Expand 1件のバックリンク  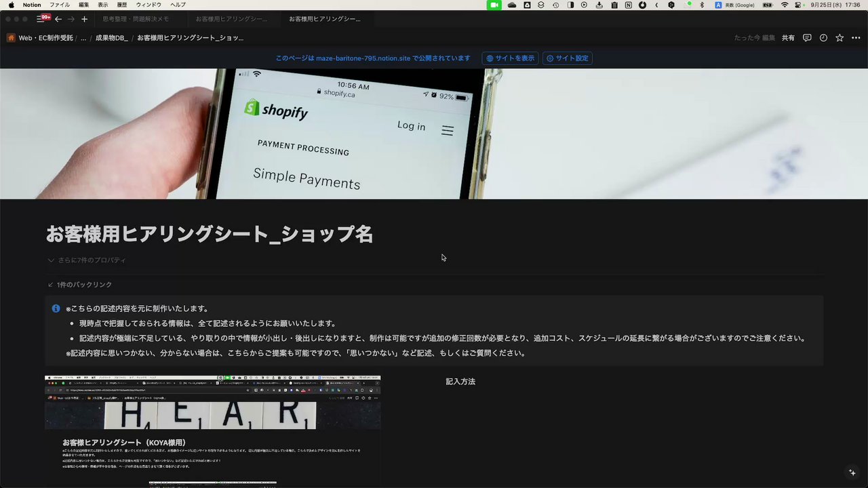pos(80,285)
